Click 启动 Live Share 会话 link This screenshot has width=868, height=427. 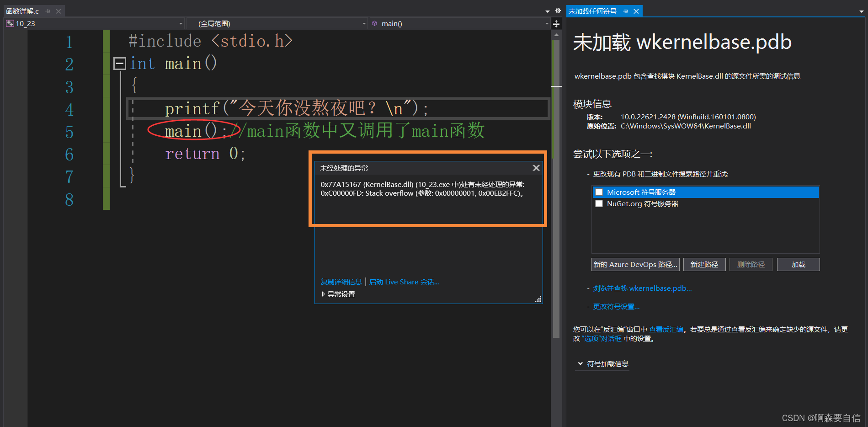click(404, 282)
